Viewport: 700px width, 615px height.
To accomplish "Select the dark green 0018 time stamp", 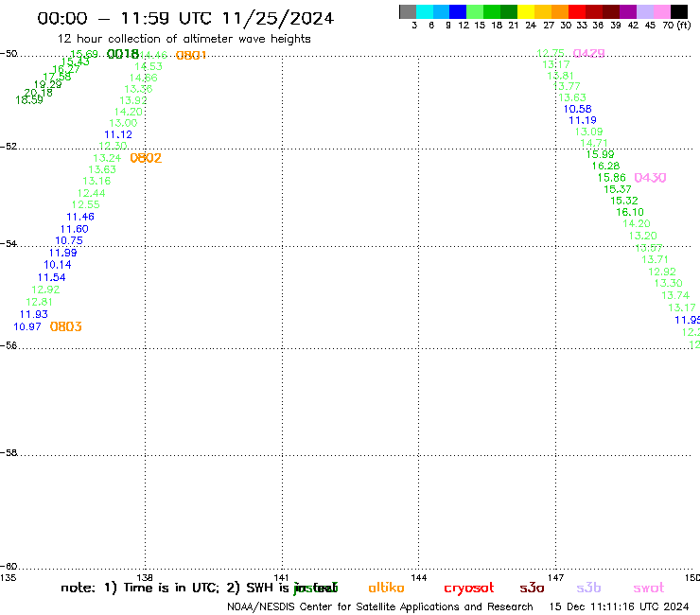I will point(123,54).
